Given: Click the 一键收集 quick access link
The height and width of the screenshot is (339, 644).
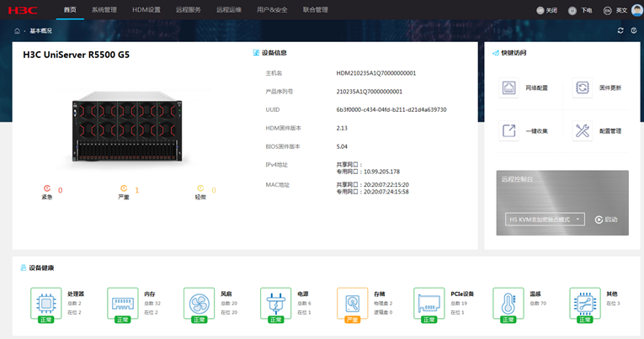Looking at the screenshot, I should click(537, 131).
